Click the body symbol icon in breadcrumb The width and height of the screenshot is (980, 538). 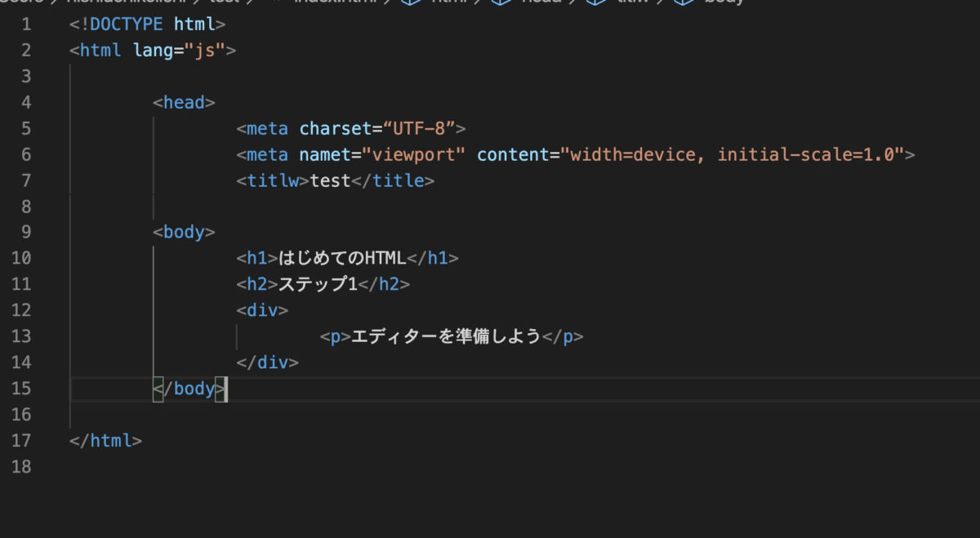684,2
